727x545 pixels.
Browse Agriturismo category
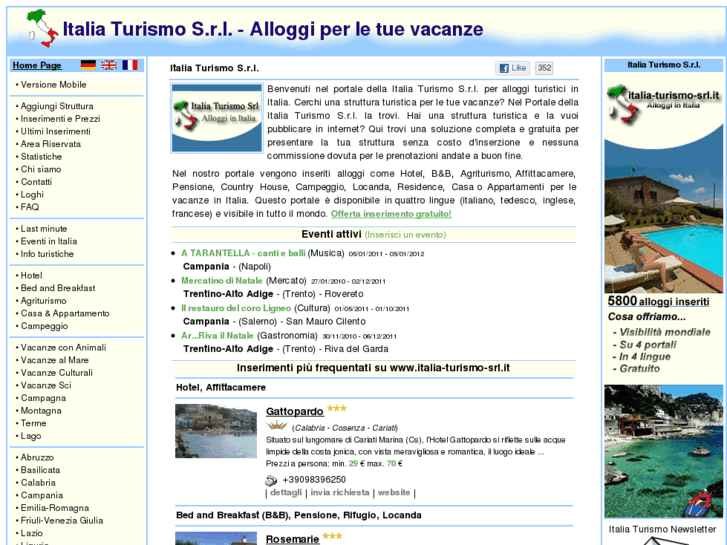pos(44,301)
